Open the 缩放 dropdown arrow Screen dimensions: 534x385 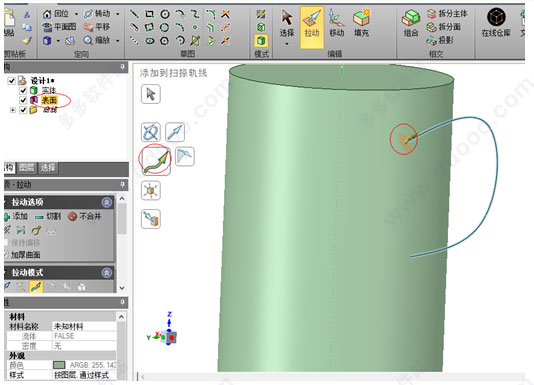tap(118, 41)
